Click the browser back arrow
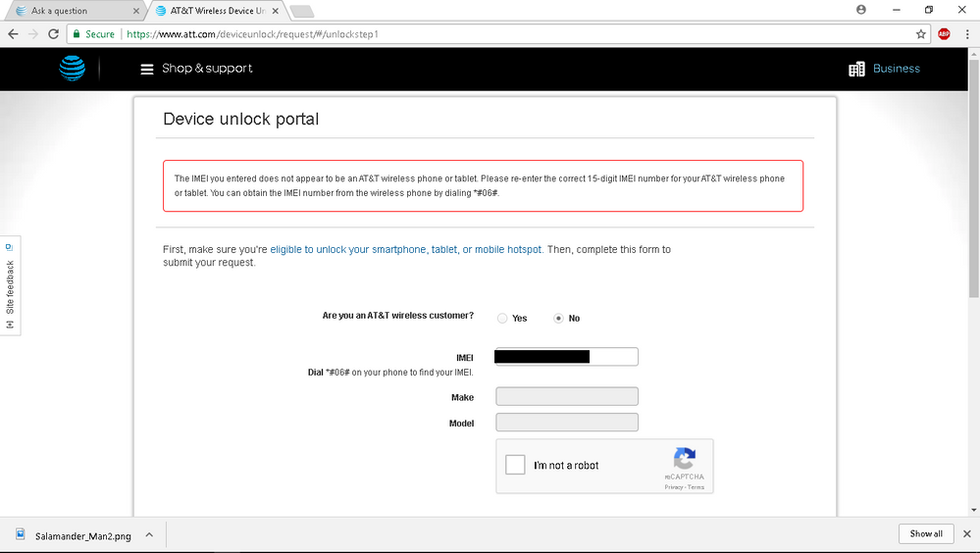This screenshot has height=553, width=980. (12, 33)
